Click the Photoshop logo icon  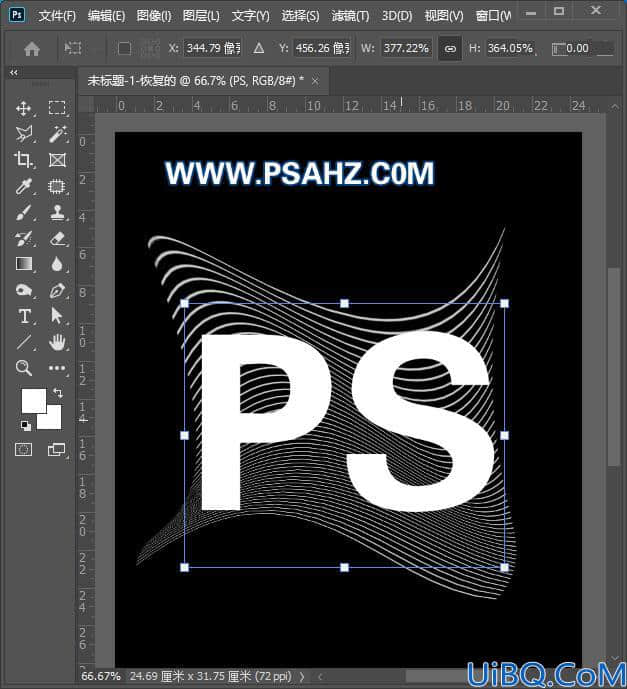(17, 15)
